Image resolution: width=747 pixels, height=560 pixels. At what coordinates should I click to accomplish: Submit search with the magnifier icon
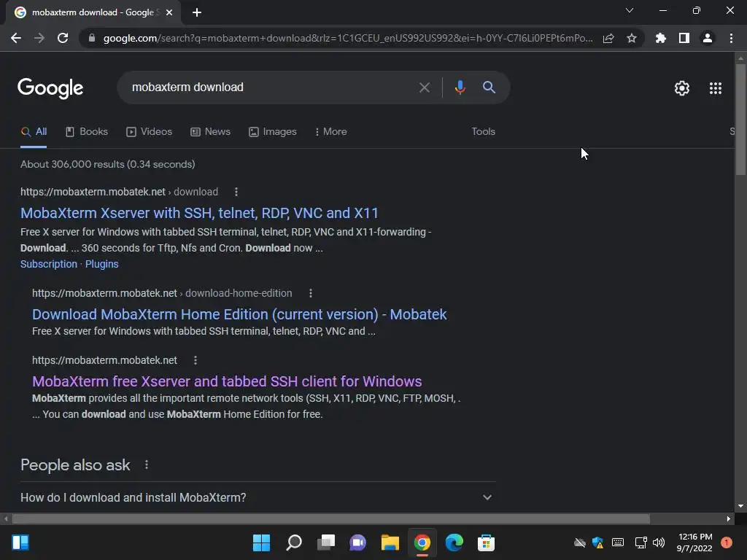[489, 87]
